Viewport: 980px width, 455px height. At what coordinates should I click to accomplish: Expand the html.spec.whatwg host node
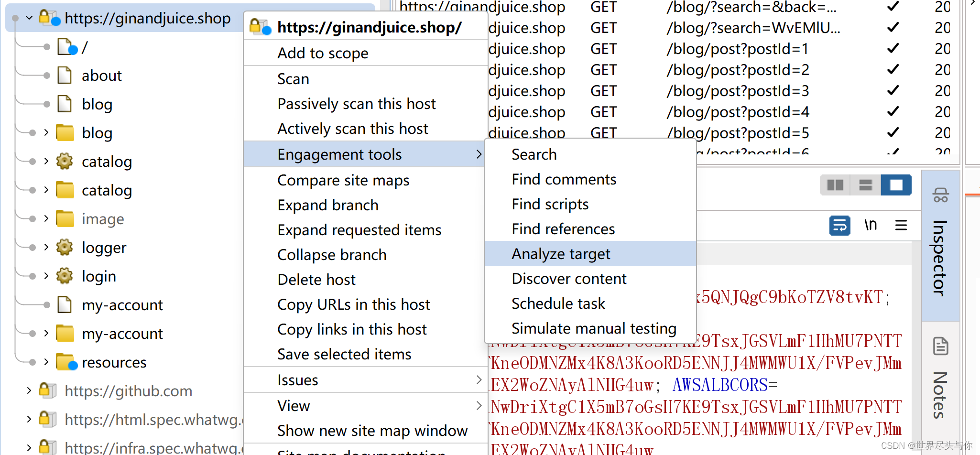tap(29, 420)
